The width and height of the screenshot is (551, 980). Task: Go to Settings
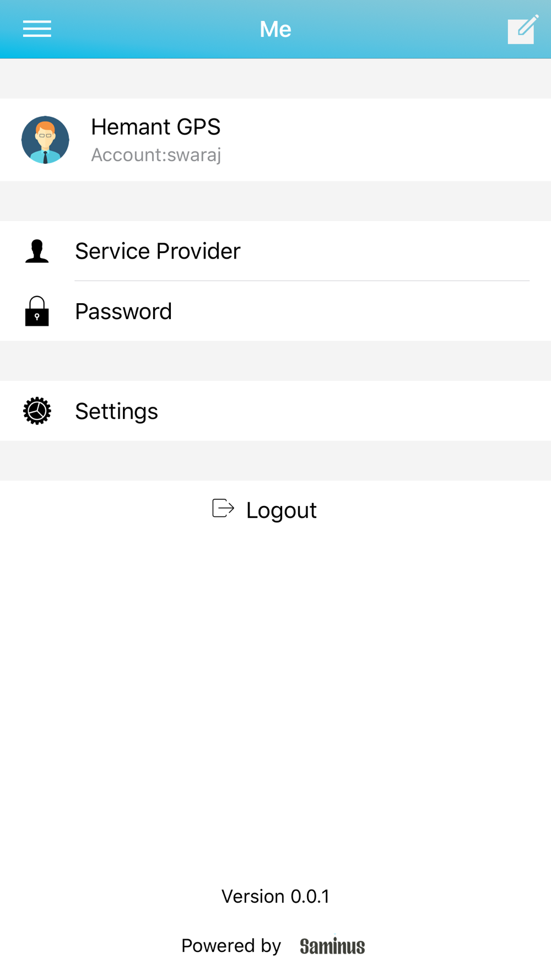click(x=275, y=411)
